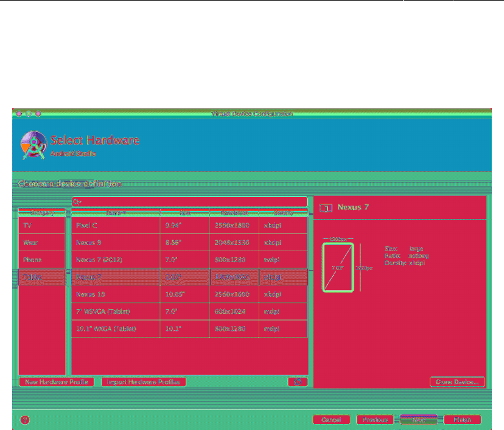Sort by the Size column header
This screenshot has width=504, height=430.
[x=185, y=213]
